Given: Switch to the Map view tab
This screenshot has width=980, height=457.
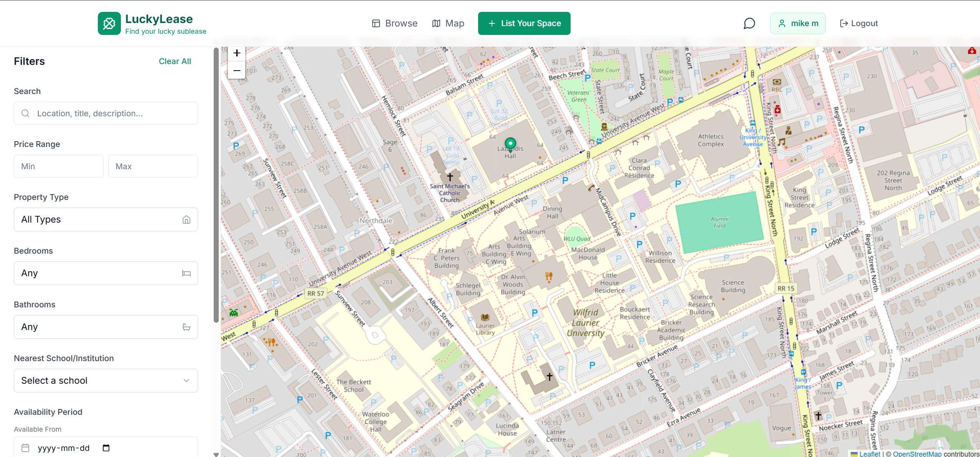Looking at the screenshot, I should [x=448, y=23].
